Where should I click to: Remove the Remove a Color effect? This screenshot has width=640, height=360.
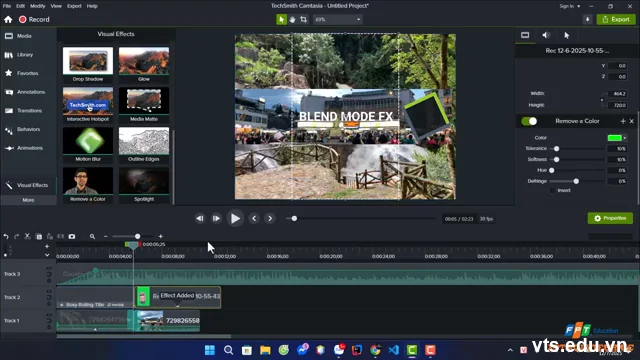631,121
